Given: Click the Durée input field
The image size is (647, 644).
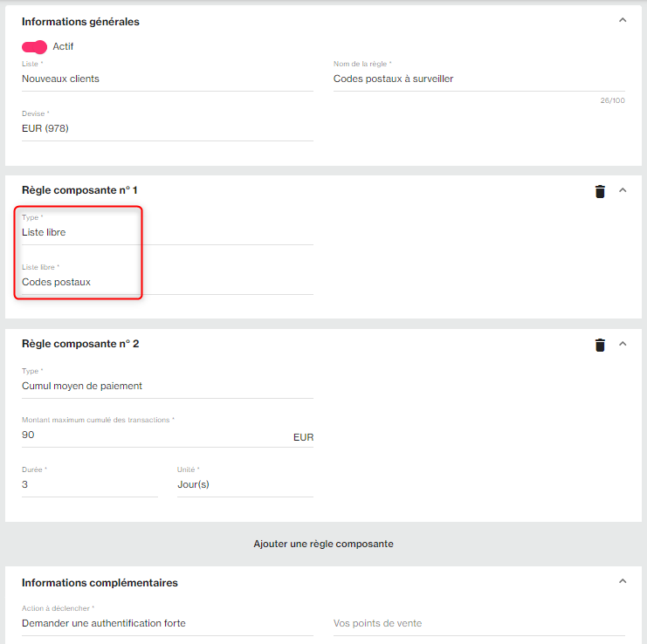Looking at the screenshot, I should click(89, 484).
